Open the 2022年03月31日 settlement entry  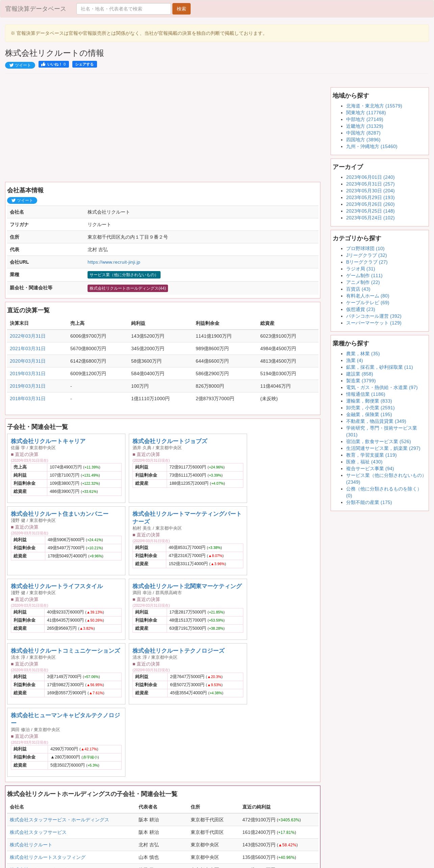pos(27,336)
